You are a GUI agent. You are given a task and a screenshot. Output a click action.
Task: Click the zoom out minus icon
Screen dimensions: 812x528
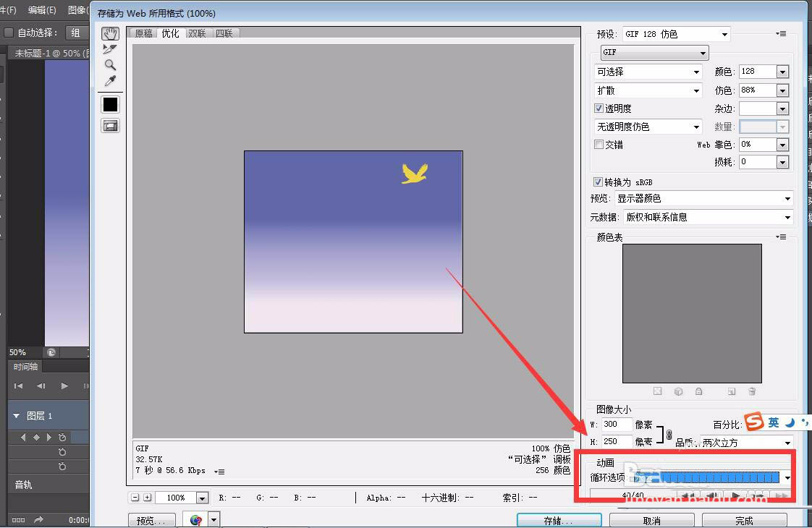(135, 498)
